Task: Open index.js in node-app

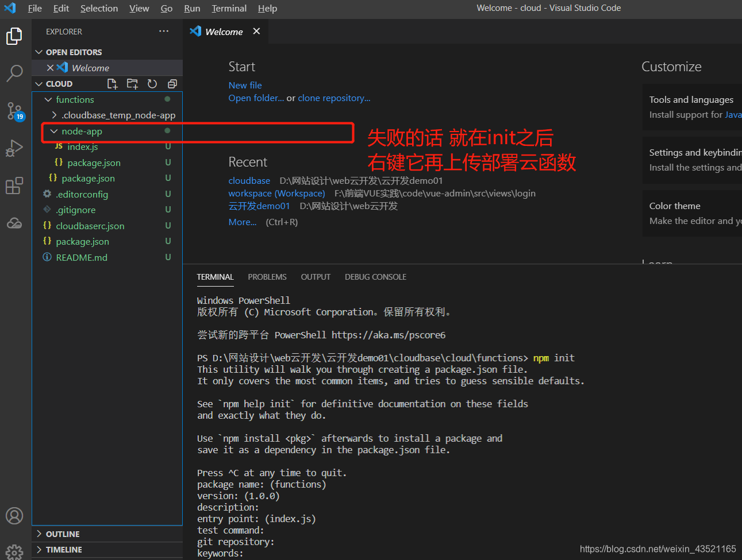Action: point(107,147)
